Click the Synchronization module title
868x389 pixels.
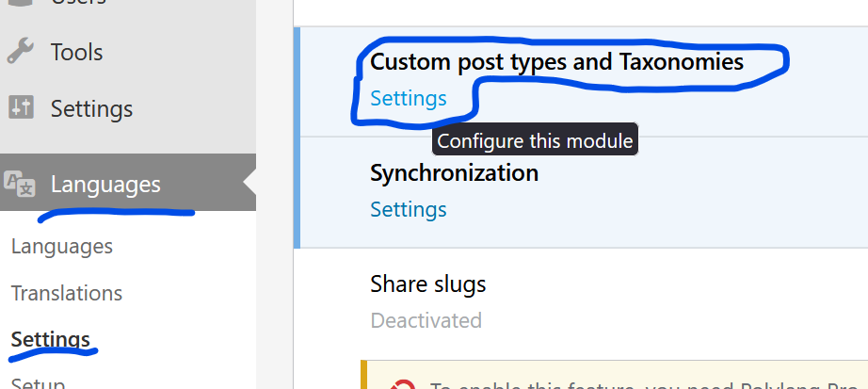[454, 173]
